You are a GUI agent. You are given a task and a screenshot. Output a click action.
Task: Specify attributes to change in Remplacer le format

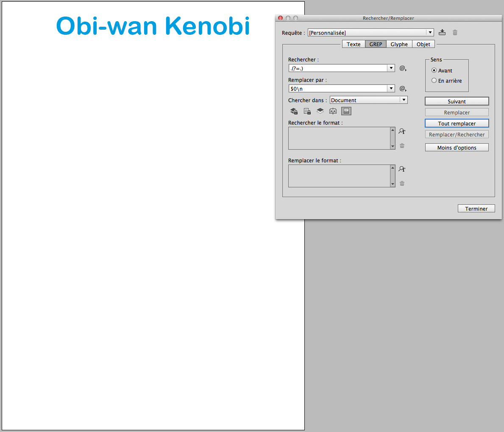(402, 169)
